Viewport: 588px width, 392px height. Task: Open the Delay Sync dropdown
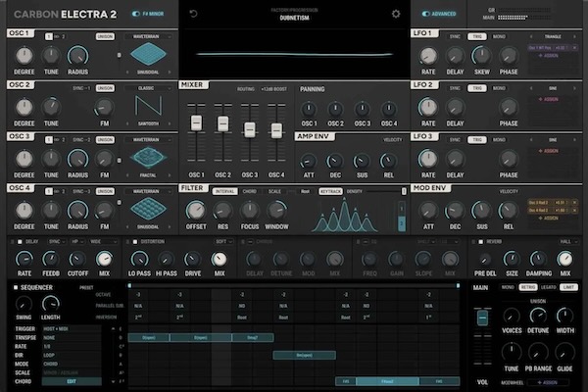tap(57, 242)
